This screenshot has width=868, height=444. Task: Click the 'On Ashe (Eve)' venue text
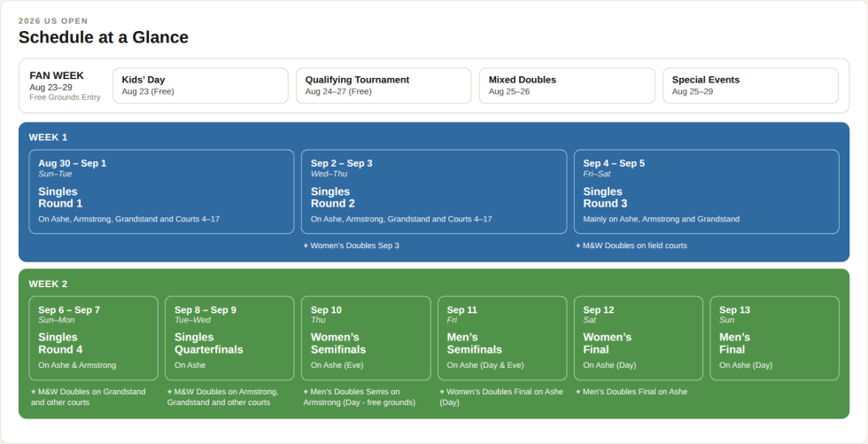337,365
